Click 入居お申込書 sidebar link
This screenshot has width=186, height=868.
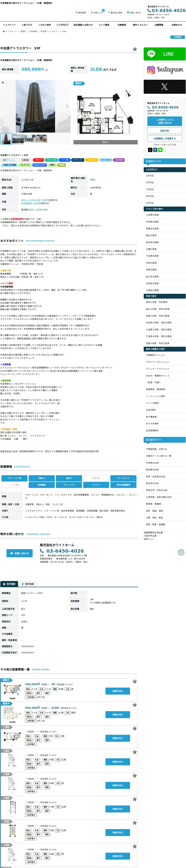pyautogui.click(x=150, y=536)
